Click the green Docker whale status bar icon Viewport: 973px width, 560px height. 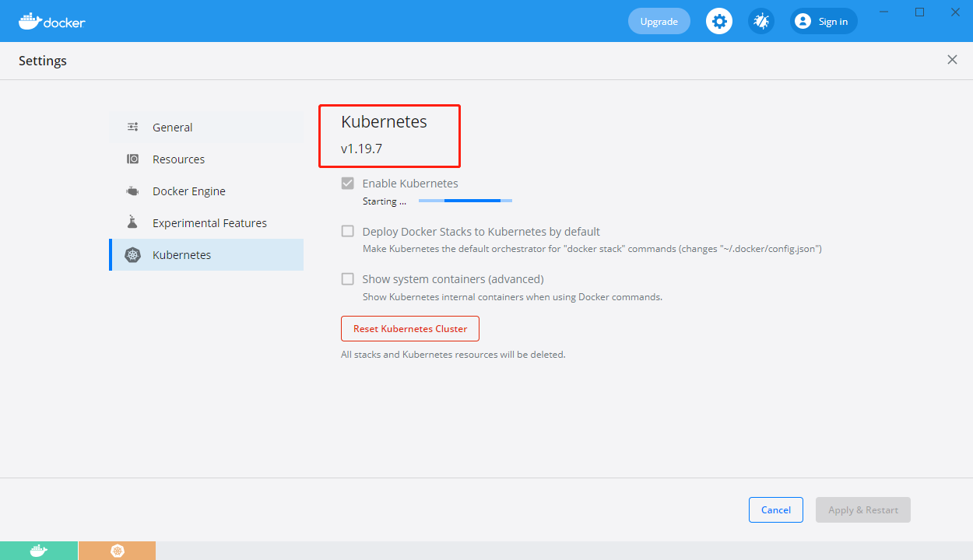point(39,550)
